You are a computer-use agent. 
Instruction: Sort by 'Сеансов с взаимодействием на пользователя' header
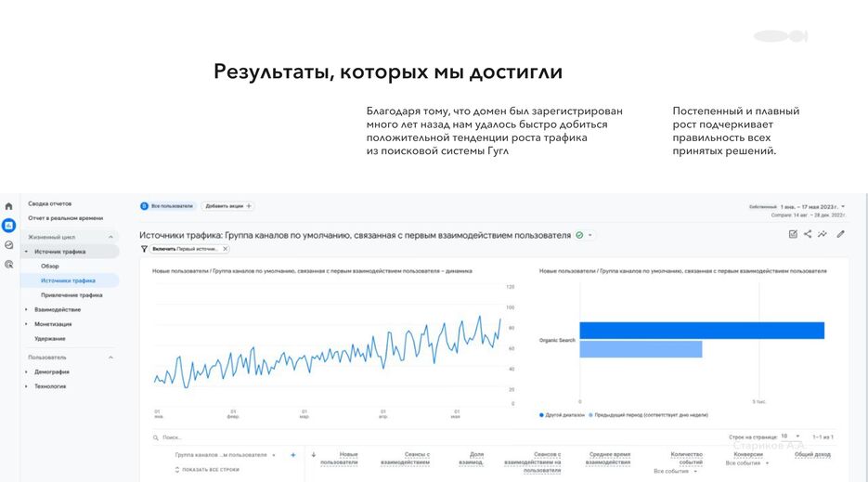click(x=533, y=462)
